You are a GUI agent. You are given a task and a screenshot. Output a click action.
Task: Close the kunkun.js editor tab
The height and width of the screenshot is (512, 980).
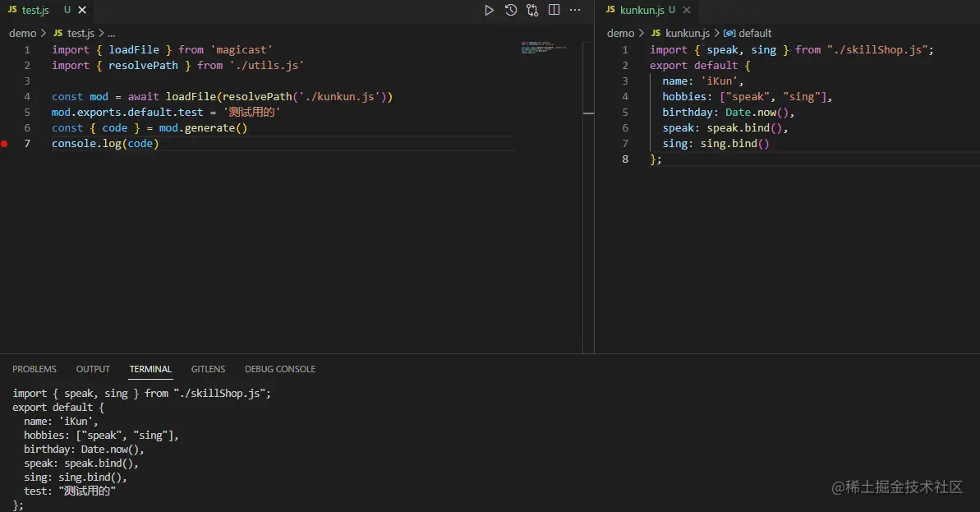pyautogui.click(x=687, y=10)
